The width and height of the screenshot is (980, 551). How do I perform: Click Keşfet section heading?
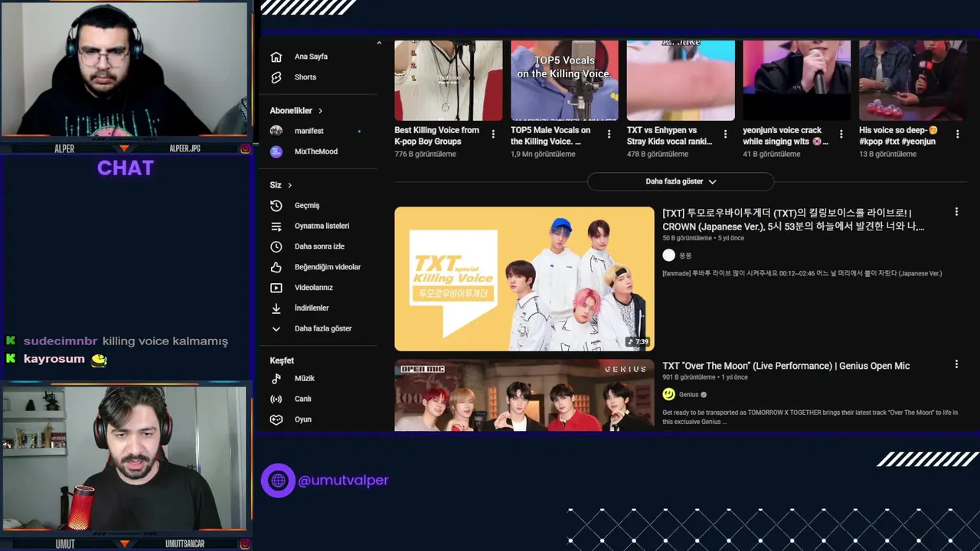pos(282,360)
